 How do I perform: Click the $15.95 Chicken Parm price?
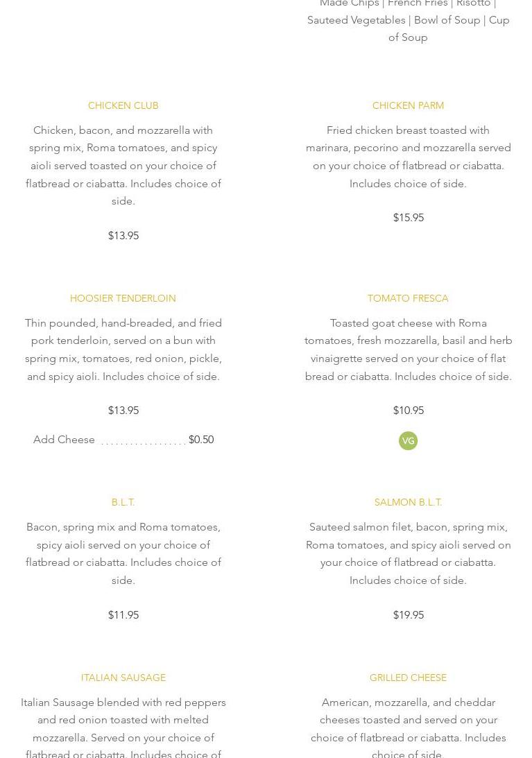[x=408, y=218]
